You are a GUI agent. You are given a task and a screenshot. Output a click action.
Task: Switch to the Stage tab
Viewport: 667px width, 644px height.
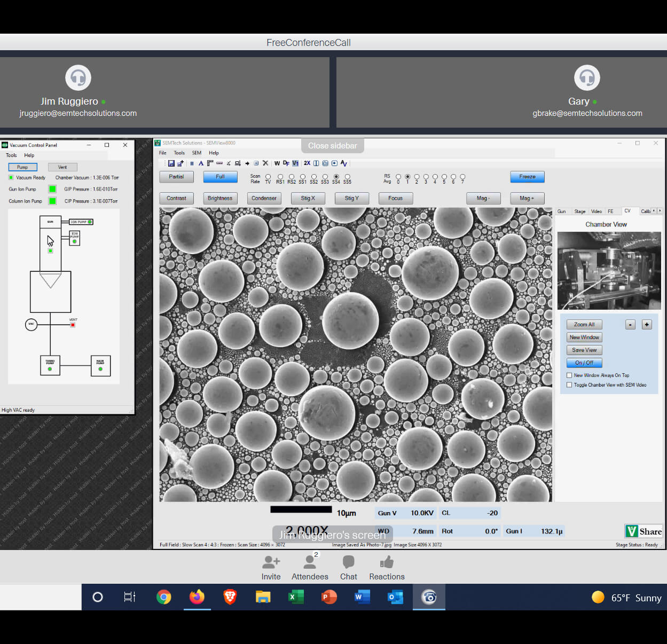click(579, 211)
